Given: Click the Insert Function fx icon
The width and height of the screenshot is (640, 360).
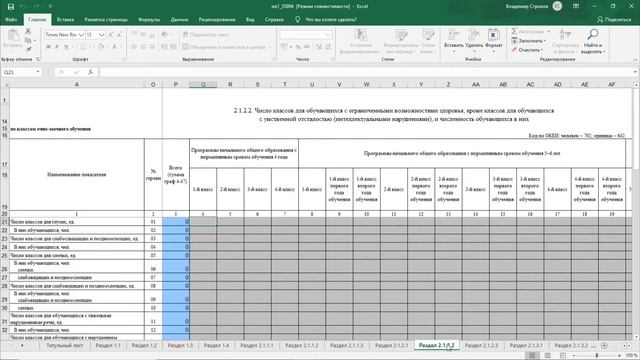Looking at the screenshot, I should click(x=90, y=72).
